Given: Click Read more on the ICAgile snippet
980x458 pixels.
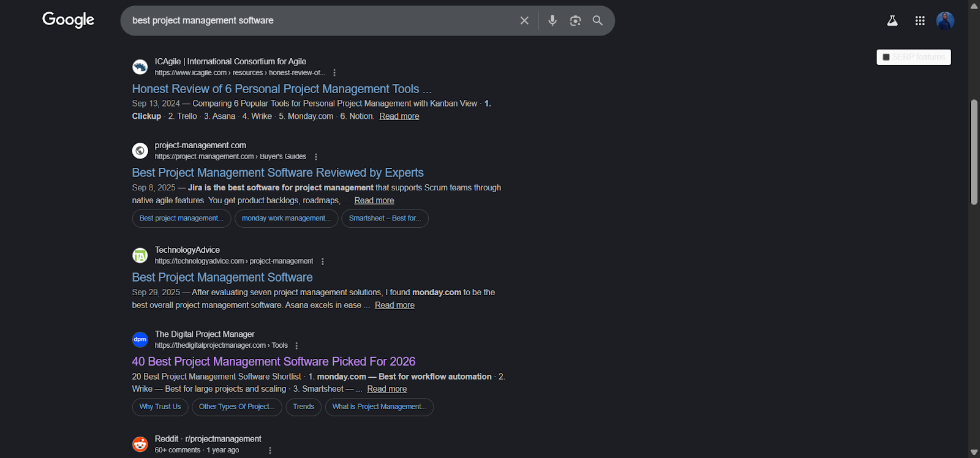Looking at the screenshot, I should tap(399, 116).
